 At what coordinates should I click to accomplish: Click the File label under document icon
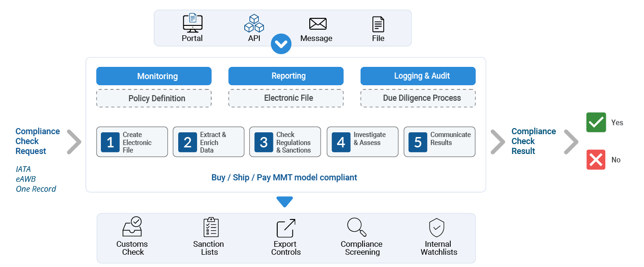tap(378, 38)
